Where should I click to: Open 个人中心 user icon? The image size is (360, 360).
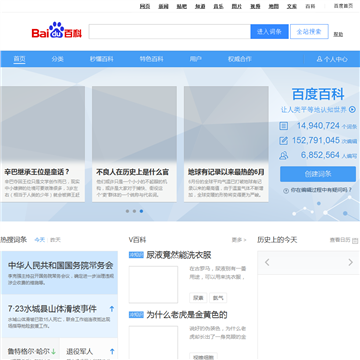click(319, 59)
